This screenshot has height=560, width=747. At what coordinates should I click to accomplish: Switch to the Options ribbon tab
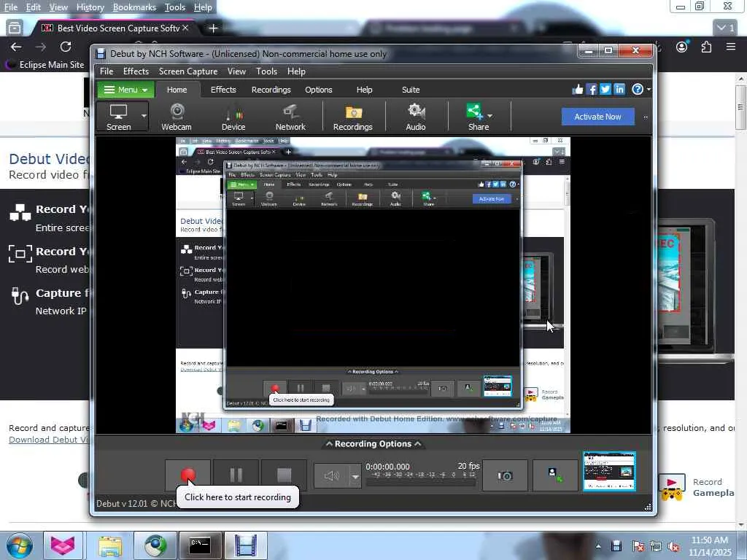click(319, 90)
